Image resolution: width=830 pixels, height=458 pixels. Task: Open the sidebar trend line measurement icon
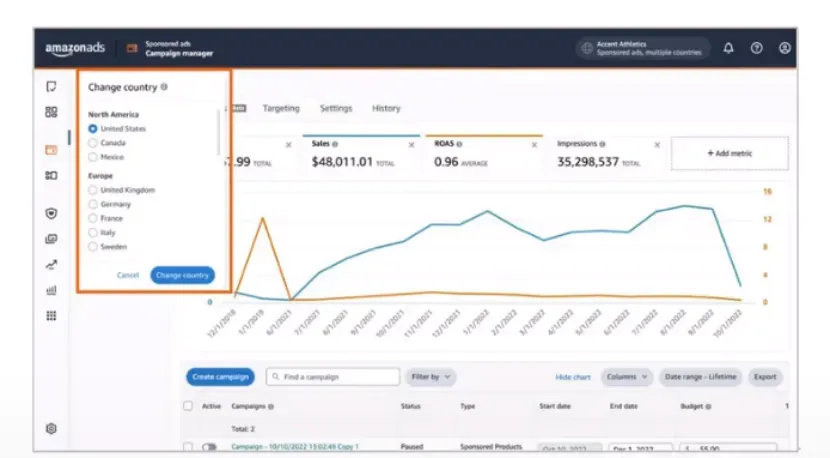[x=51, y=264]
